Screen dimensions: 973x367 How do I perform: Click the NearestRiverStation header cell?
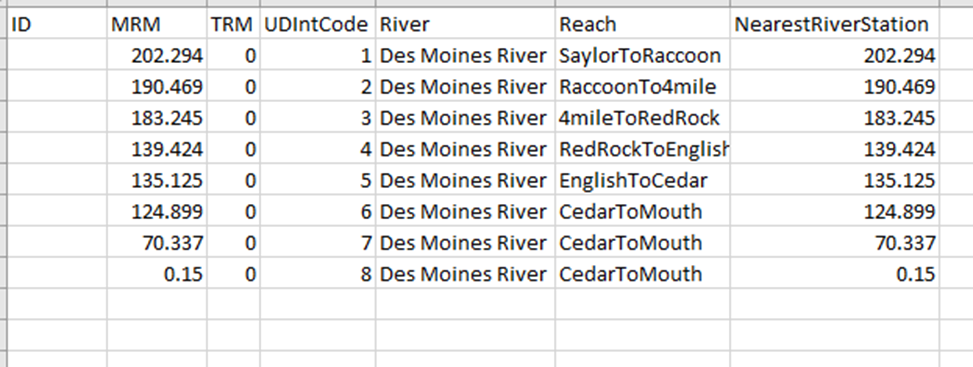click(x=835, y=24)
